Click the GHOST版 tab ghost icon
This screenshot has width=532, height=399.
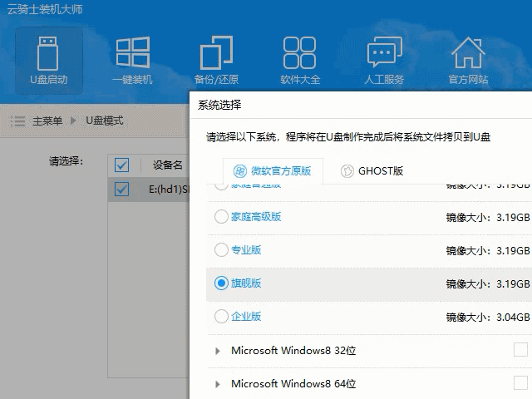tap(347, 171)
